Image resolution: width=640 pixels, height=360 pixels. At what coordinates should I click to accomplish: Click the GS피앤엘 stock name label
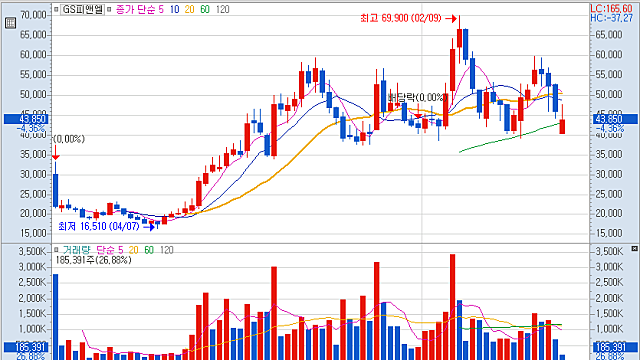click(x=82, y=9)
